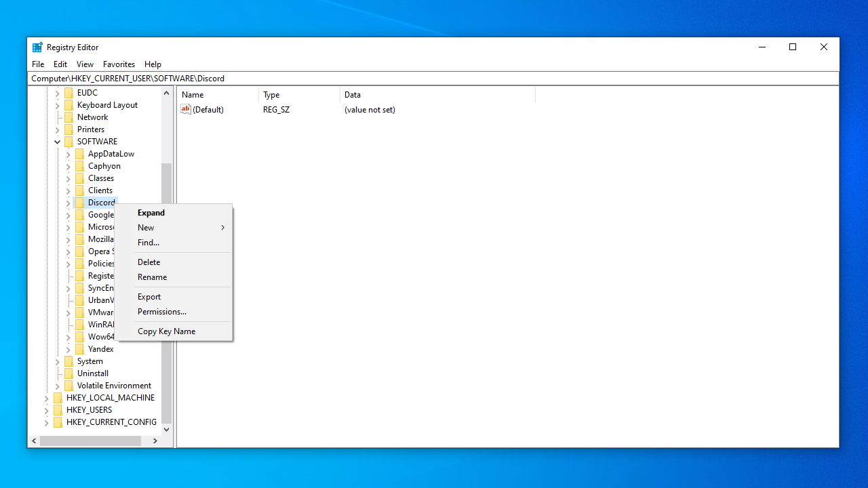This screenshot has width=868, height=488.
Task: Select the HKEY_LOCAL_MACHINE folder icon
Action: point(58,398)
